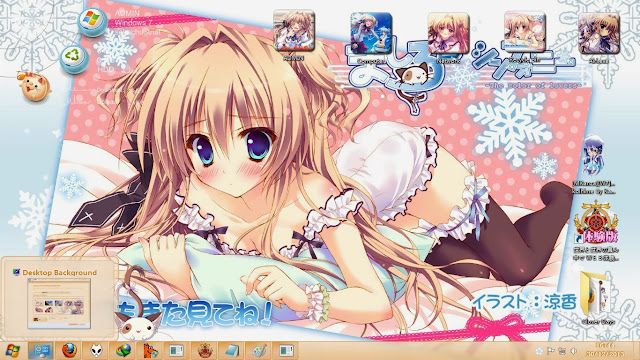This screenshot has height=360, width=640.
Task: Open the Windows Start menu
Action: [x=12, y=351]
